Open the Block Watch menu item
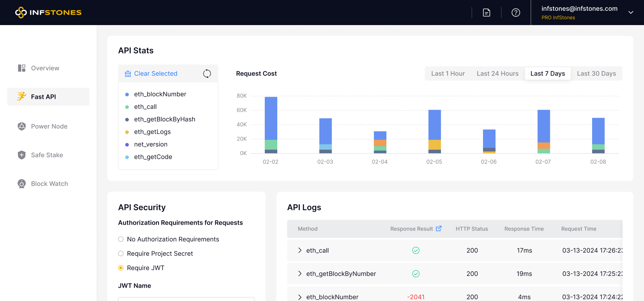644x301 pixels. click(48, 183)
